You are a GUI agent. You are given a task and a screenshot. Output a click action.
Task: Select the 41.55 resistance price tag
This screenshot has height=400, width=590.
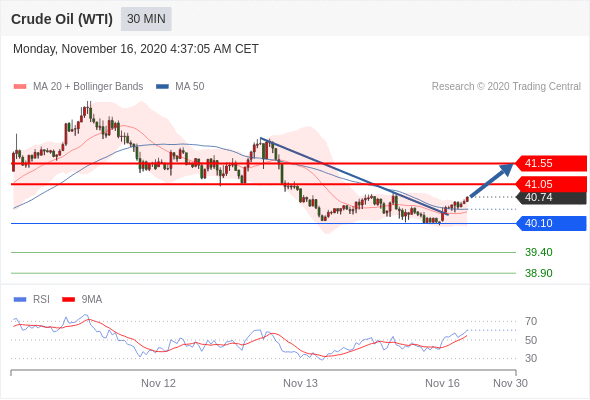551,163
